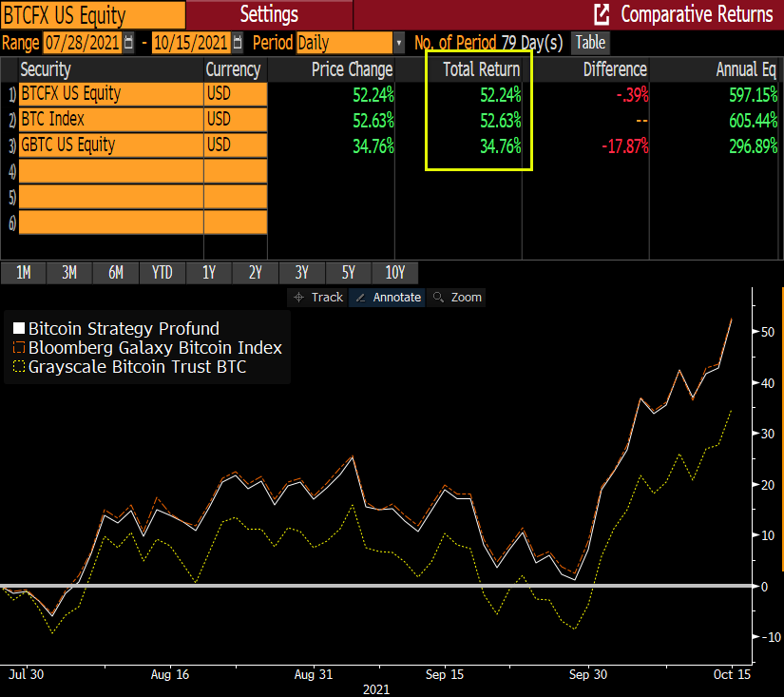The image size is (784, 697).
Task: Open the Settings tab
Action: pyautogui.click(x=269, y=14)
